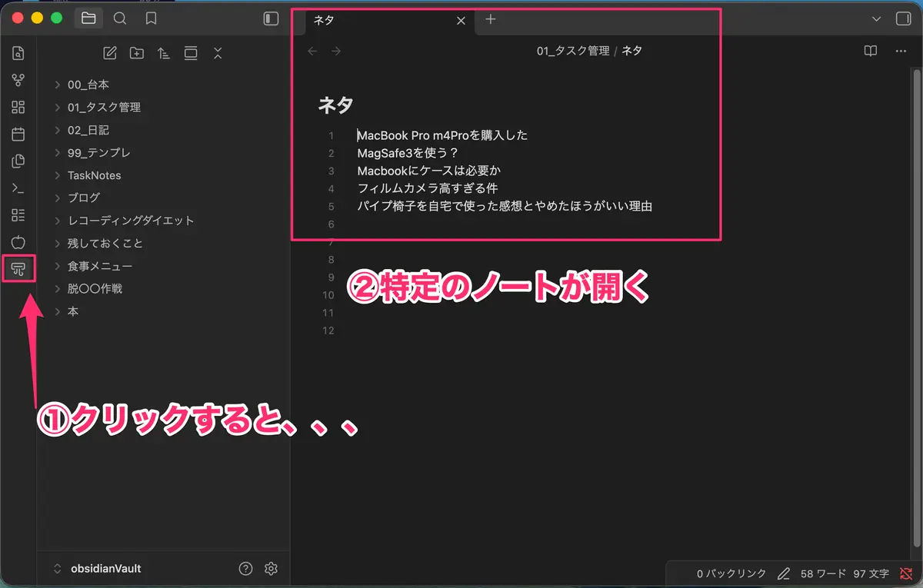Open the note's more options menu
This screenshot has width=923, height=588.
click(x=901, y=51)
